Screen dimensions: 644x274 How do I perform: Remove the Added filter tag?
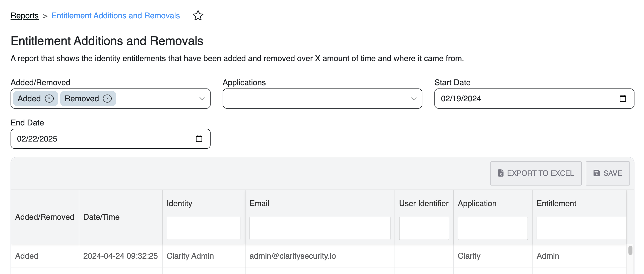pyautogui.click(x=49, y=99)
